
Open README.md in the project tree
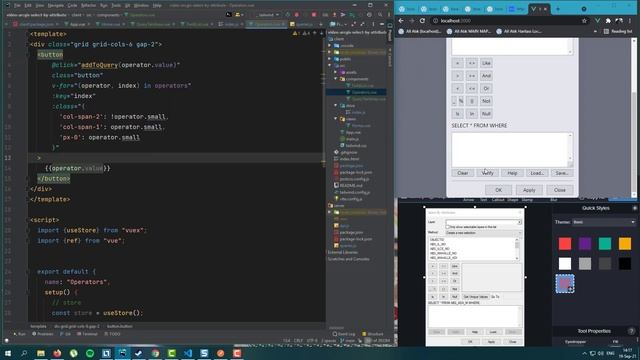tap(347, 185)
